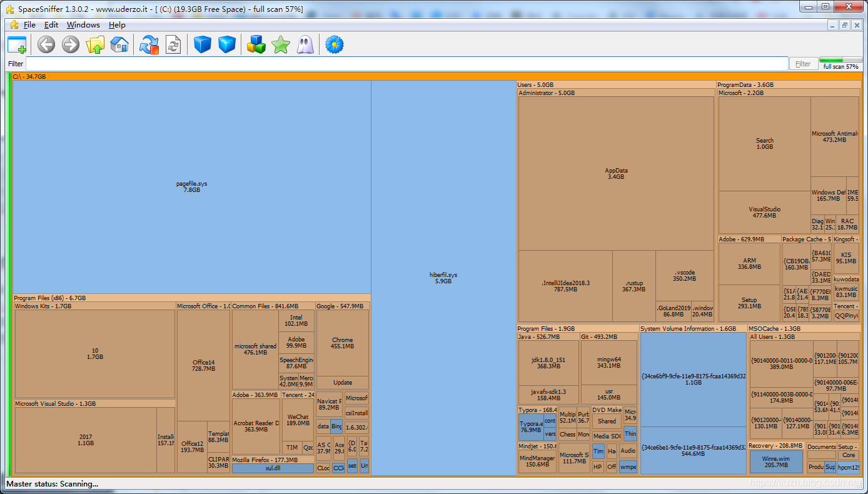Viewport: 868px width, 494px height.
Task: Click the Filter button
Action: 804,64
